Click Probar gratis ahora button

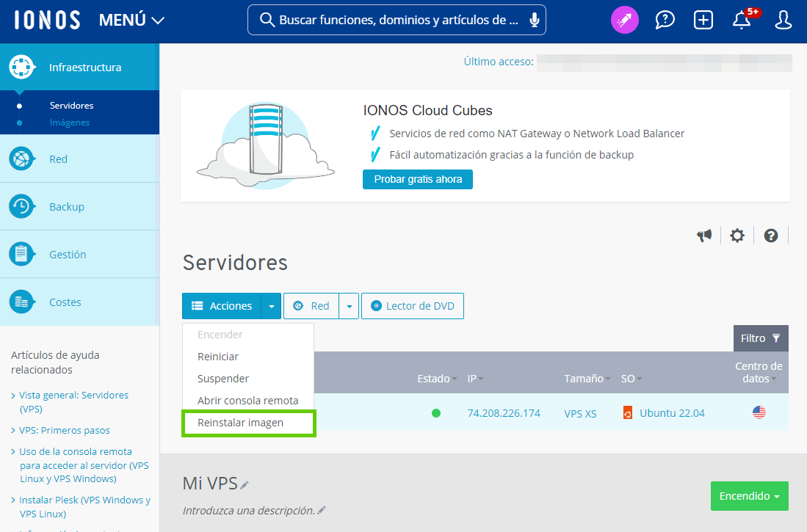417,179
